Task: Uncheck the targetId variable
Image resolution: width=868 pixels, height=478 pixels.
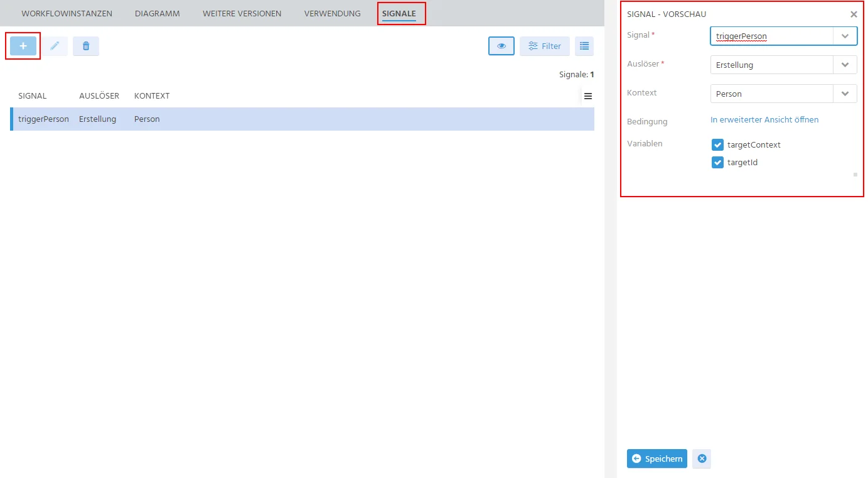Action: [x=717, y=162]
